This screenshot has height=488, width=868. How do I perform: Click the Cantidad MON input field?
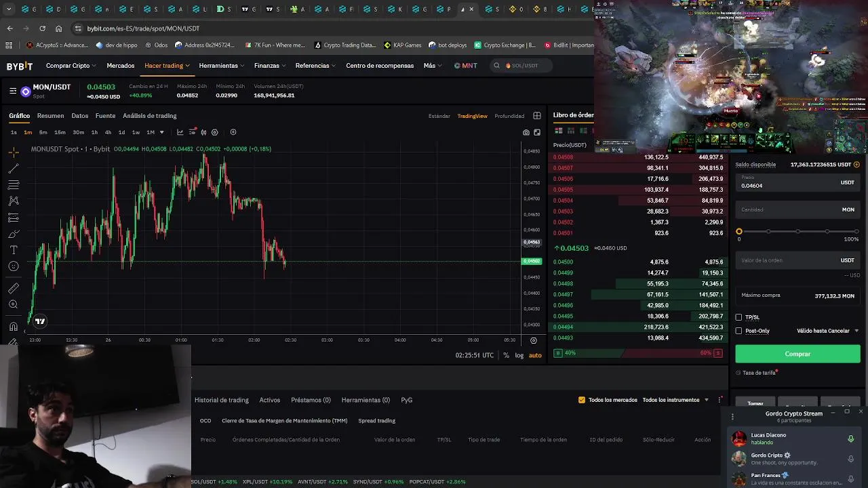tap(797, 209)
